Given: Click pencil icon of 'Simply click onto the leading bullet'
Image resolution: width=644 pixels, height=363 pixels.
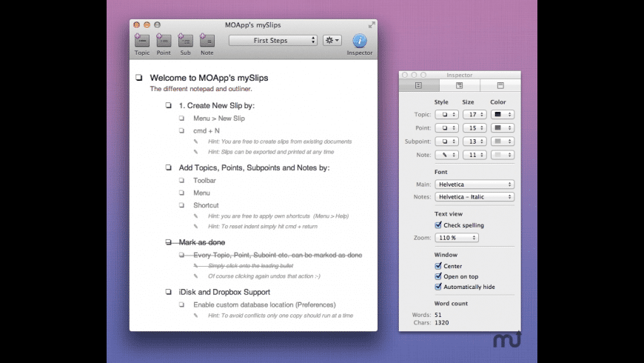Looking at the screenshot, I should point(196,265).
